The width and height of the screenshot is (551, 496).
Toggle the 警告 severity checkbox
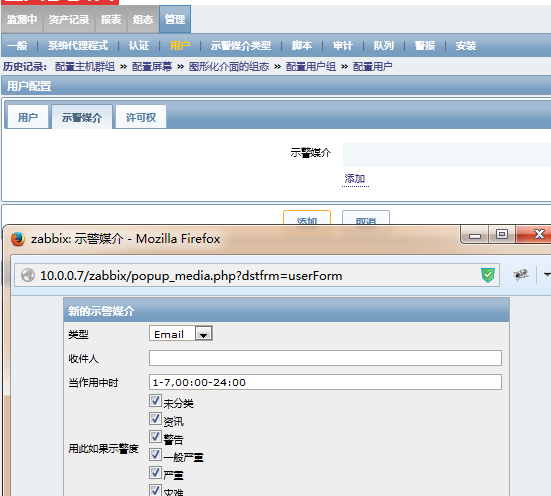coord(155,437)
